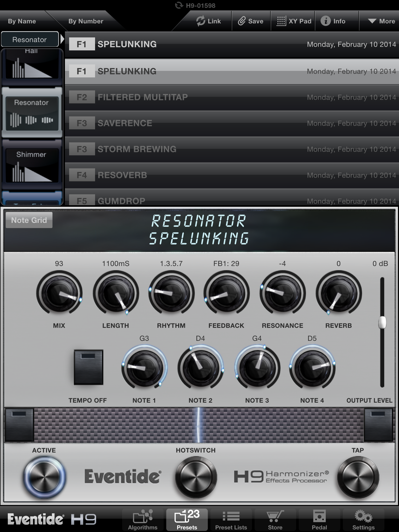
Task: Click the H9-01598 device sync status
Action: click(195, 5)
